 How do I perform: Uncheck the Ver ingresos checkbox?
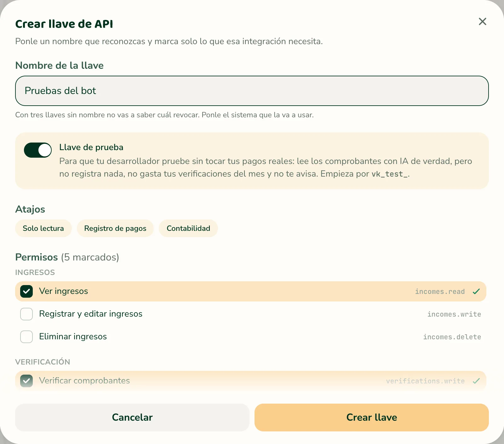tap(26, 291)
